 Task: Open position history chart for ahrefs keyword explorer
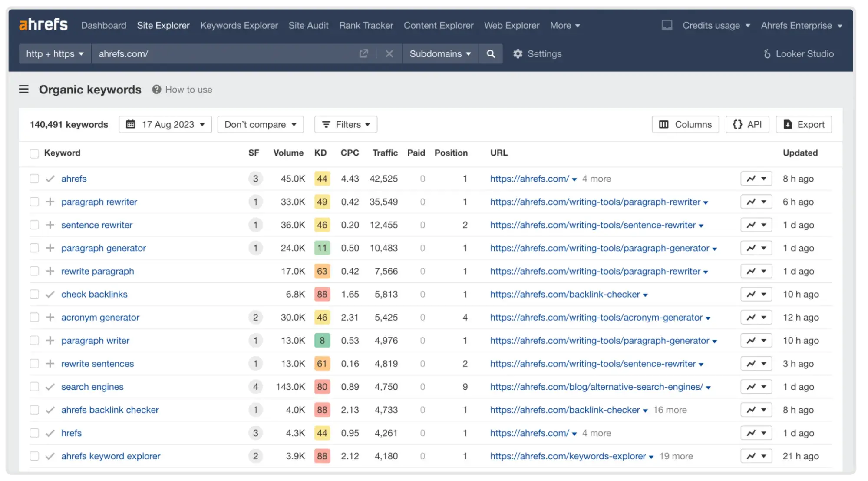(x=756, y=456)
